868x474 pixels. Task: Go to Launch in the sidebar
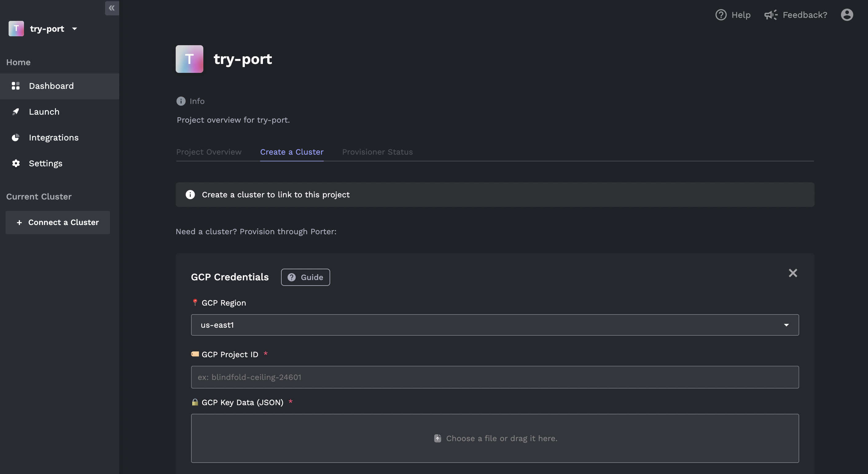tap(60, 112)
